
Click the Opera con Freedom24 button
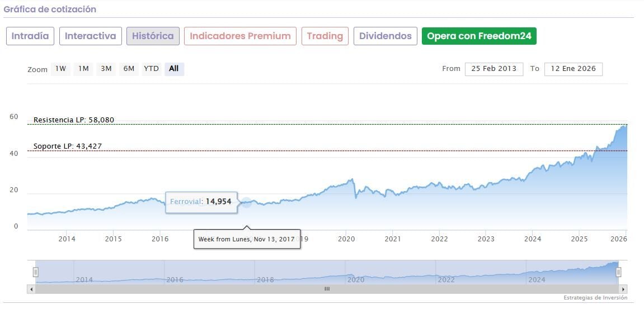479,36
